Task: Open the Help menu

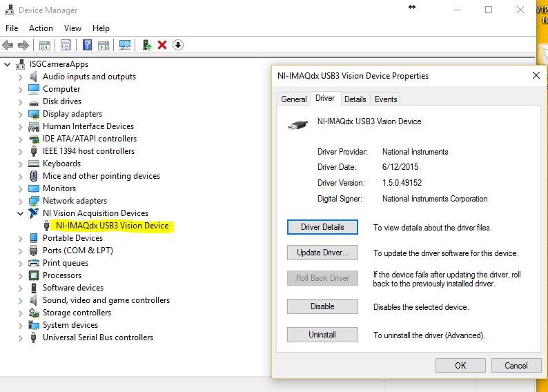Action: 101,28
